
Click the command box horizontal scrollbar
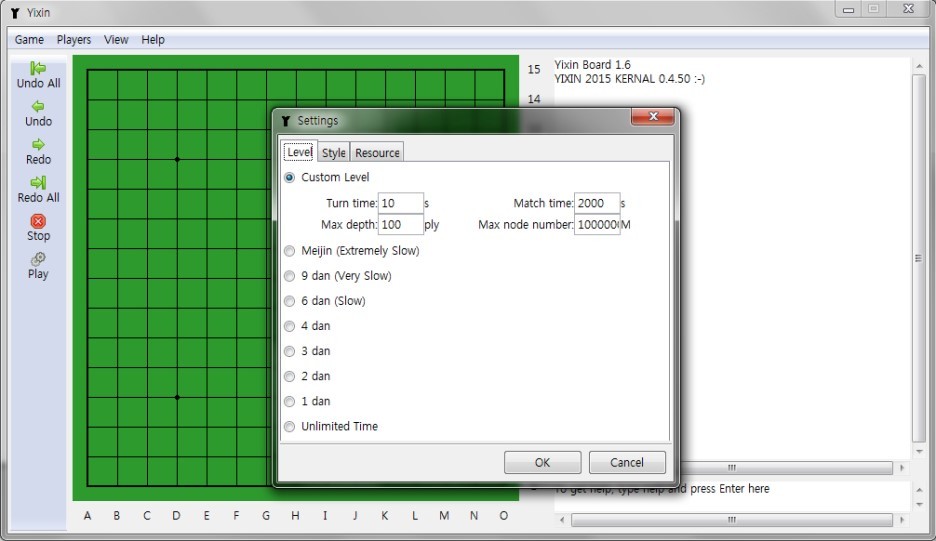click(x=732, y=520)
